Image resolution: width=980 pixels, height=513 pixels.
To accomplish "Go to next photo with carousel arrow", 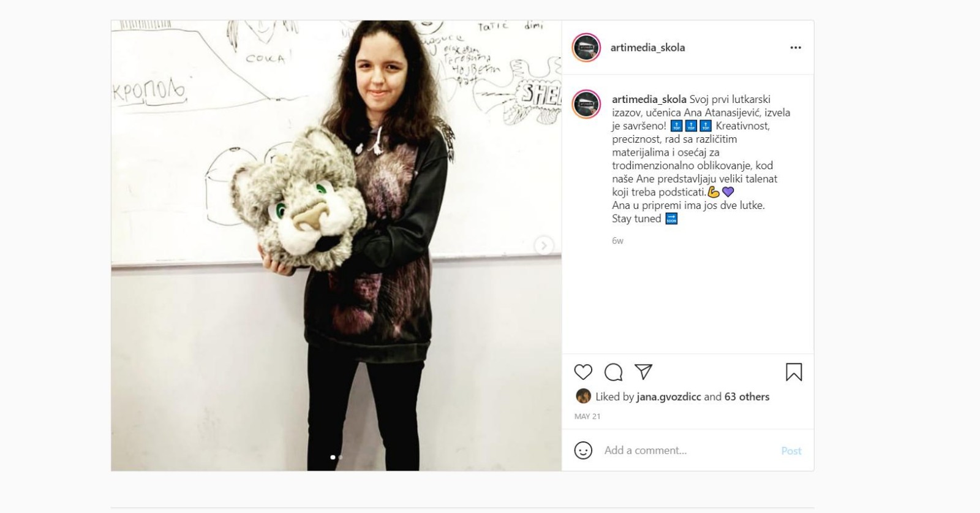I will click(544, 246).
